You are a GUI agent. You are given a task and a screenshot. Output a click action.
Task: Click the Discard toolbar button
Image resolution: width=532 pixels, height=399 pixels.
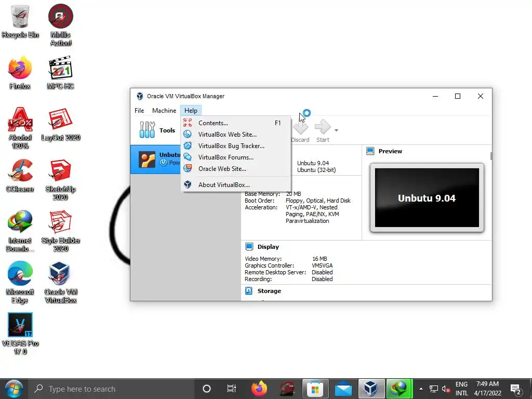(300, 131)
